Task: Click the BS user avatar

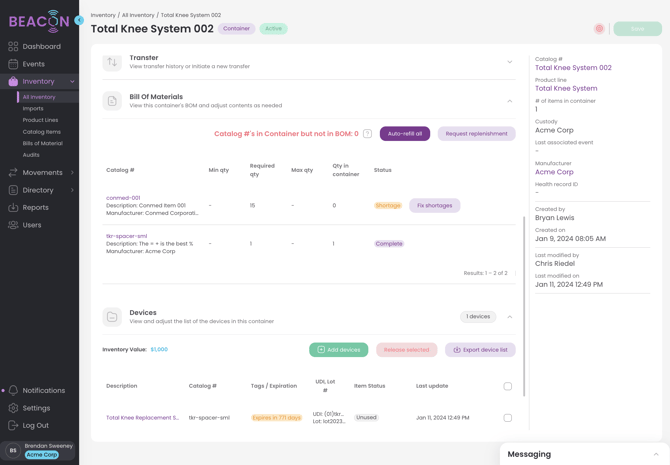Action: (x=13, y=450)
